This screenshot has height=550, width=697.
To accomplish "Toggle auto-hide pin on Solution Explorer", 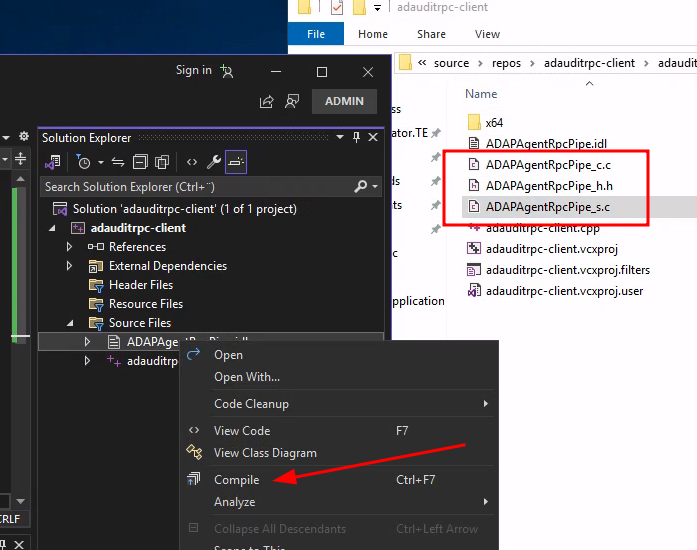I will 357,137.
